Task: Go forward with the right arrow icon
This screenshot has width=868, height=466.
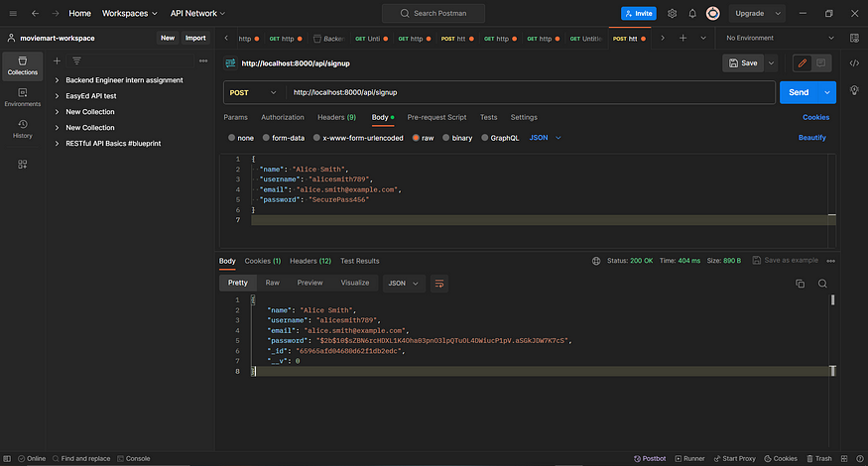Action: 56,13
